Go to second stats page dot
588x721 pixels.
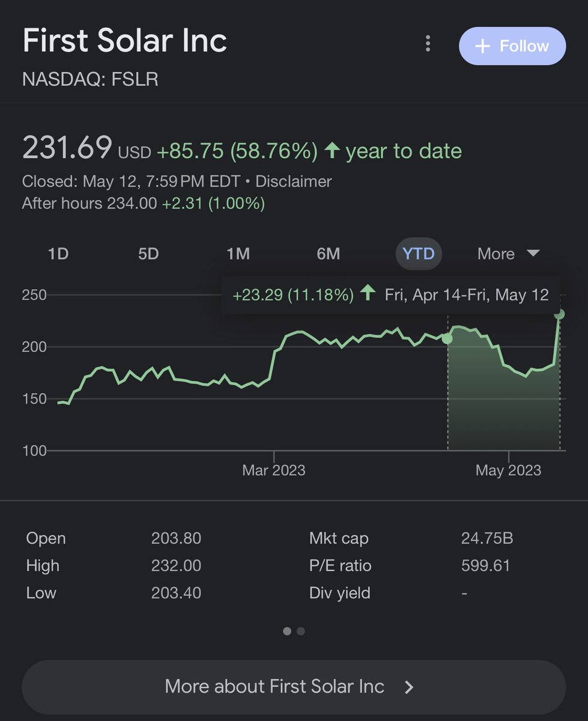pyautogui.click(x=301, y=631)
